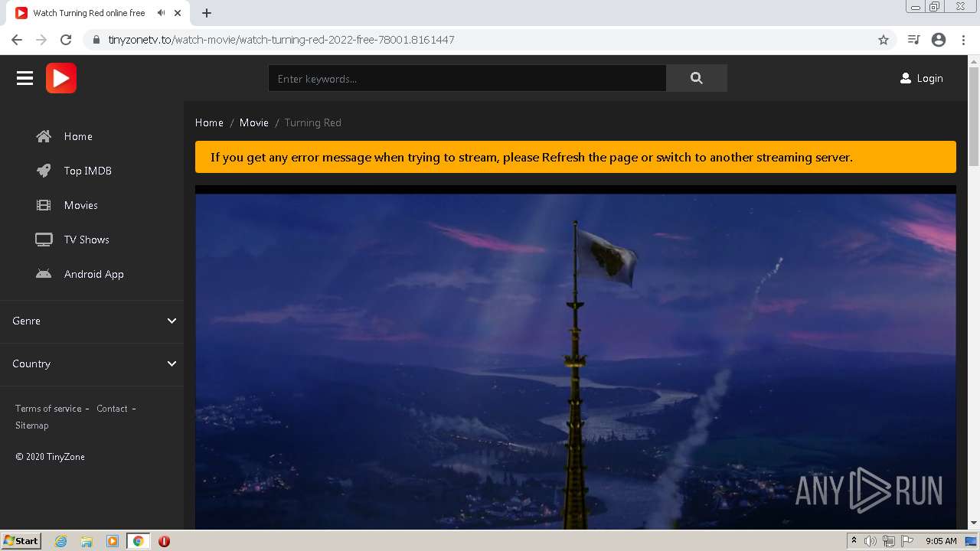The height and width of the screenshot is (551, 980).
Task: Select Movies in the sidebar
Action: click(x=81, y=205)
